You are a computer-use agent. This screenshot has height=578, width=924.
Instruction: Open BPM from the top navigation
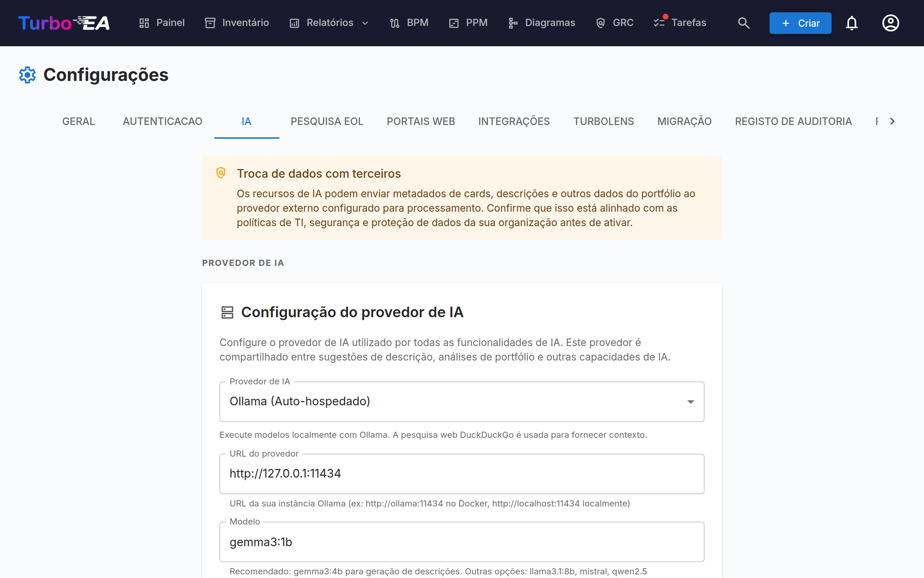[x=409, y=23]
